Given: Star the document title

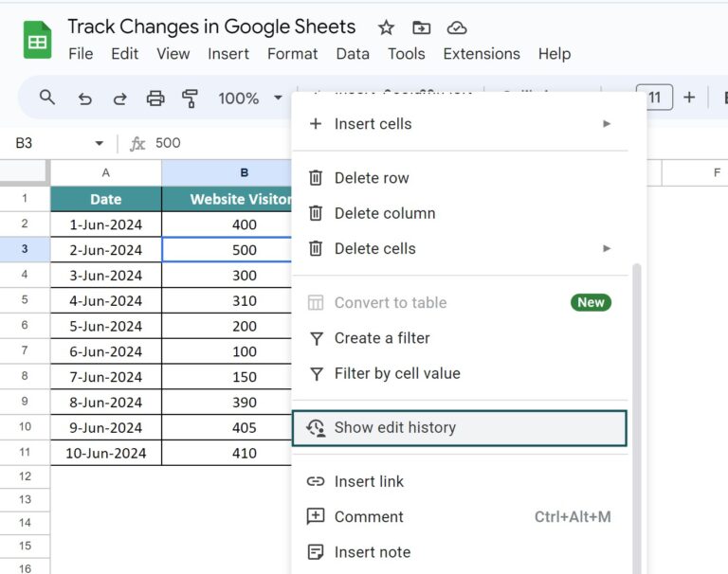Looking at the screenshot, I should pyautogui.click(x=386, y=27).
